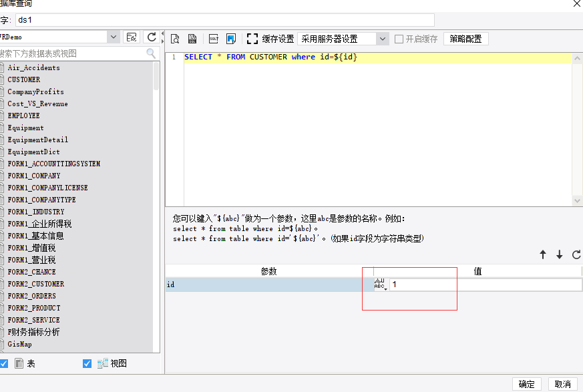Click the preview query icon
583x392 pixels.
(175, 39)
